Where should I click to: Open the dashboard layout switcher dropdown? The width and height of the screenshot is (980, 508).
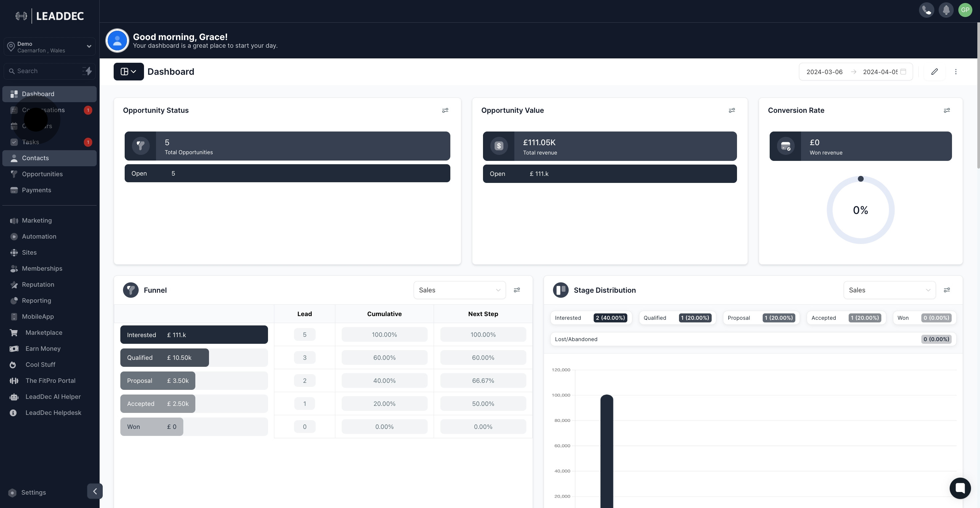pyautogui.click(x=128, y=71)
